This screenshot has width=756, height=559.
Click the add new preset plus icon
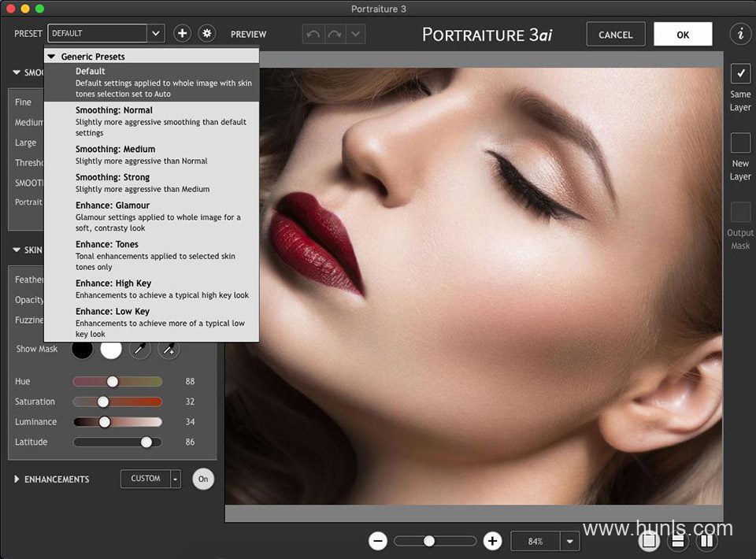point(182,33)
